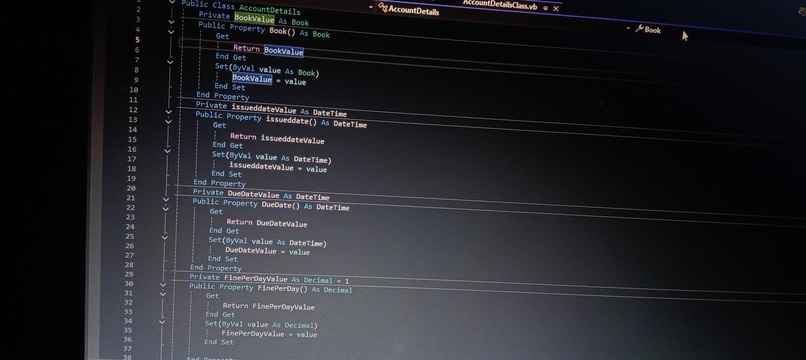This screenshot has height=360, width=806.
Task: Click the green highlighted BookValue declaration
Action: pos(254,19)
